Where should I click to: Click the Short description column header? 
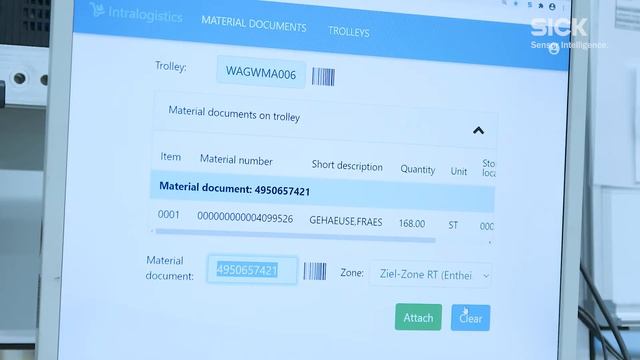347,166
